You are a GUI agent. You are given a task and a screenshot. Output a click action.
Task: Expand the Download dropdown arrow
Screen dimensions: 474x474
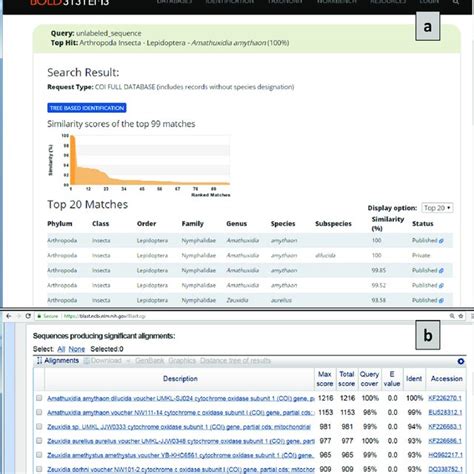click(128, 361)
